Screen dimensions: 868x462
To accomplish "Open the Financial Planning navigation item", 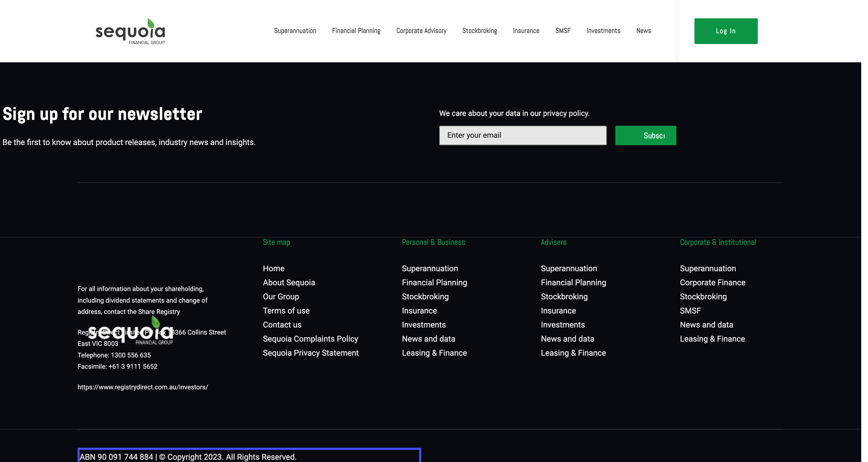I will tap(356, 31).
